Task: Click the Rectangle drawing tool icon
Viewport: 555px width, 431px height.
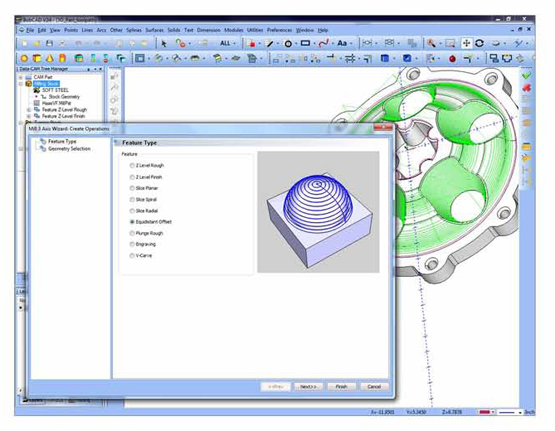Action: [305, 43]
